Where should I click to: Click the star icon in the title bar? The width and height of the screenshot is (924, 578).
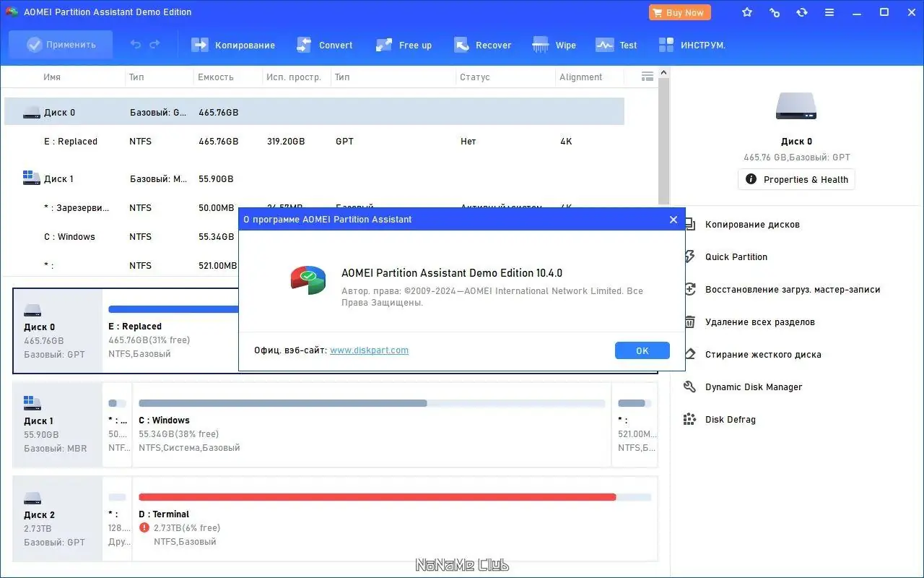point(747,12)
